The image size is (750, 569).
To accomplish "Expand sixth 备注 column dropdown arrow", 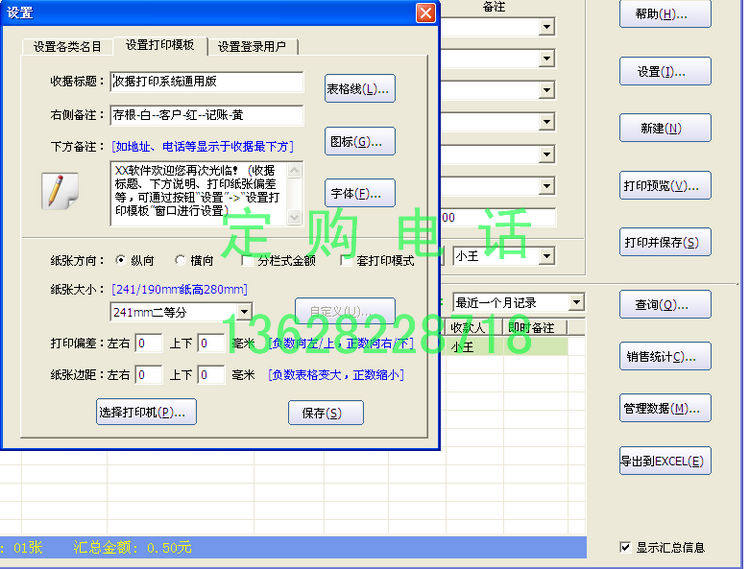I will 547,186.
